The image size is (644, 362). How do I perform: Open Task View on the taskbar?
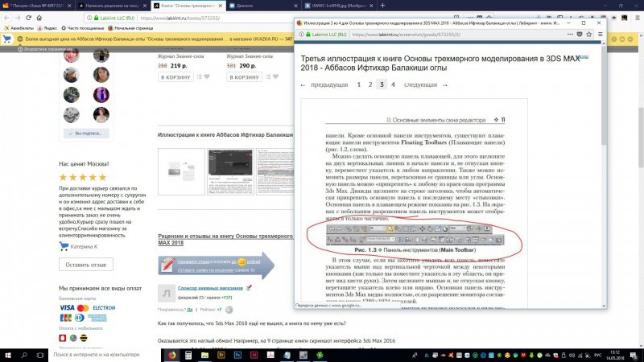(39, 355)
